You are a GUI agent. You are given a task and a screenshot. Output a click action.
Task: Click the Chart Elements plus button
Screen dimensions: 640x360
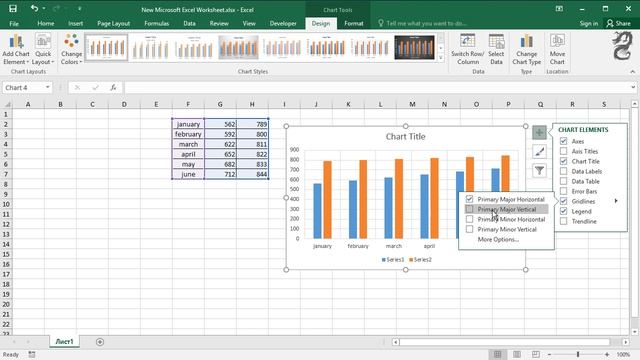click(x=539, y=132)
